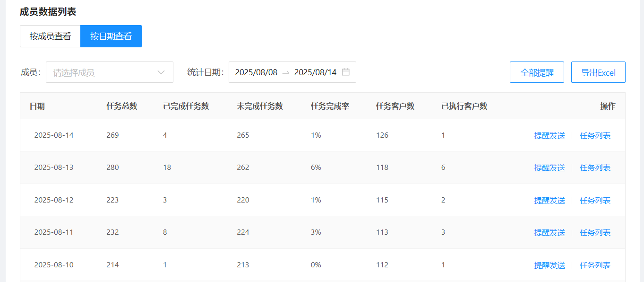Click total tasks value 214

click(x=112, y=265)
